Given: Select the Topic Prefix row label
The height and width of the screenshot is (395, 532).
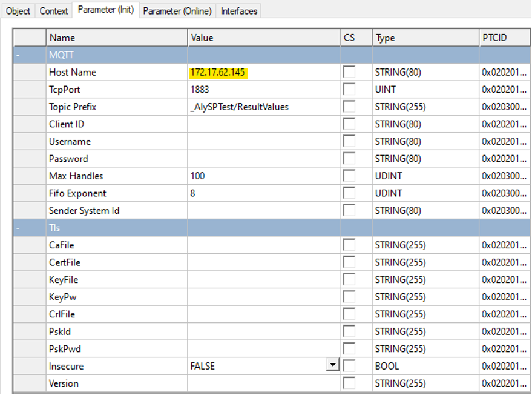Looking at the screenshot, I should pyautogui.click(x=73, y=107).
